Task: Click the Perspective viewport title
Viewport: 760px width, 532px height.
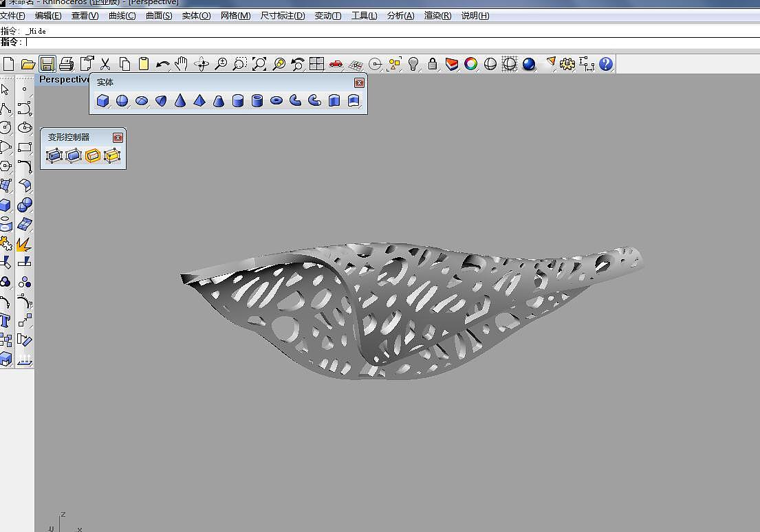Action: [63, 80]
